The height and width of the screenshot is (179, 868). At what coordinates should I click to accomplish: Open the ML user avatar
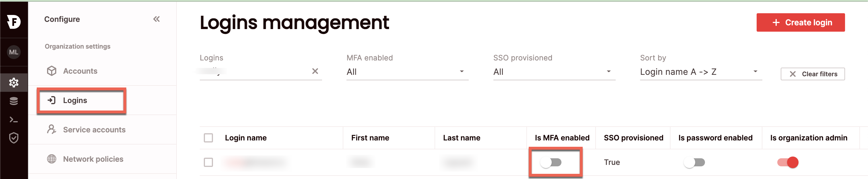14,52
